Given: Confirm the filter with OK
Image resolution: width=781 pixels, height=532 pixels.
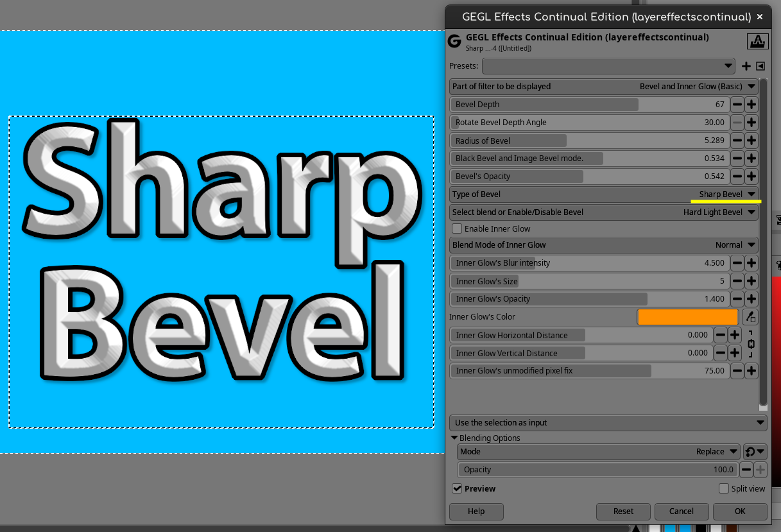Looking at the screenshot, I should 740,511.
